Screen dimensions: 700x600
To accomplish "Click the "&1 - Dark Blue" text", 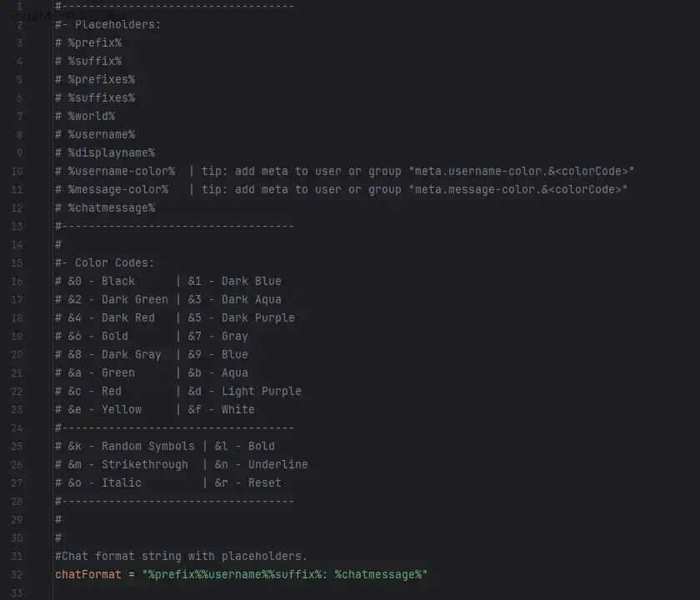I will [x=234, y=281].
